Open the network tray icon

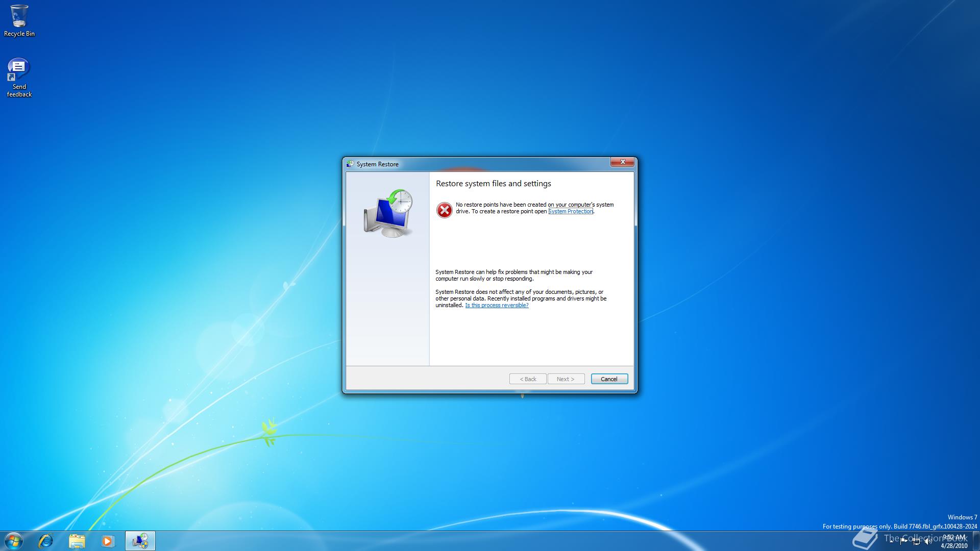pos(916,541)
